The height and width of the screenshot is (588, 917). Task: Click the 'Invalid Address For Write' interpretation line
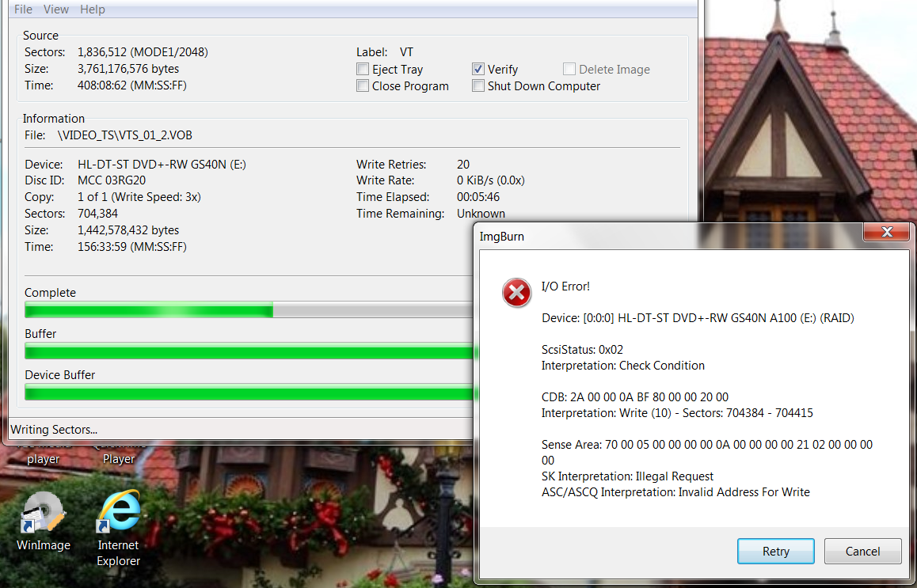pos(675,492)
